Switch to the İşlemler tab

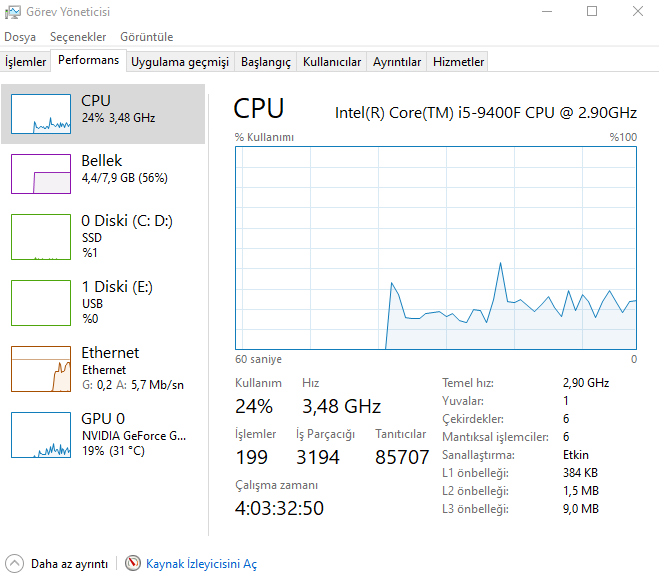point(25,62)
